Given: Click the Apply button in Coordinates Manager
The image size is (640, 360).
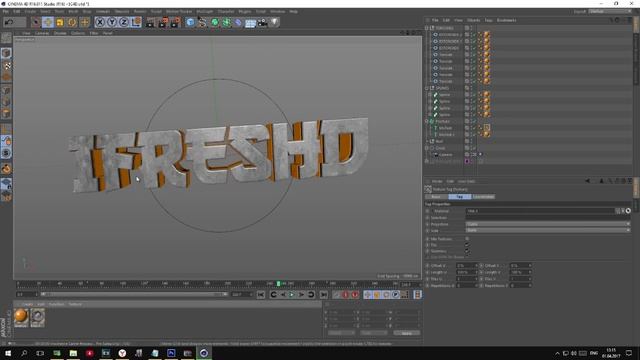Looking at the screenshot, I should [407, 333].
